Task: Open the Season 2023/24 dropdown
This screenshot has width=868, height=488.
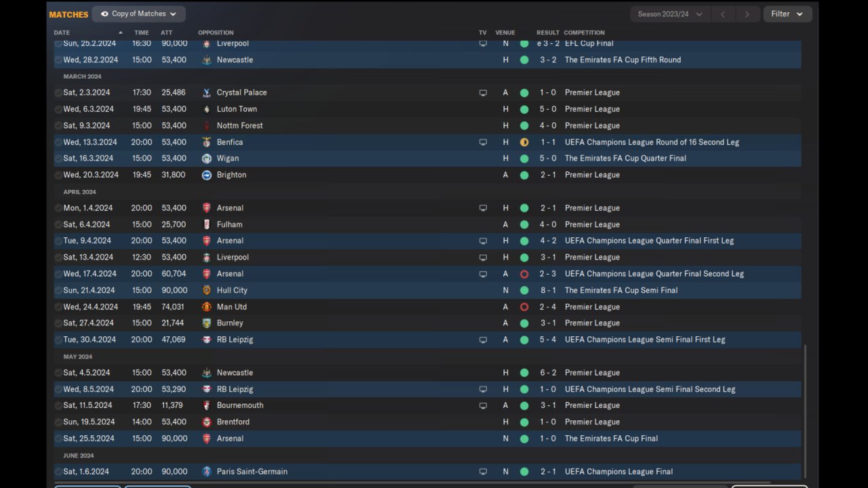Action: click(671, 14)
